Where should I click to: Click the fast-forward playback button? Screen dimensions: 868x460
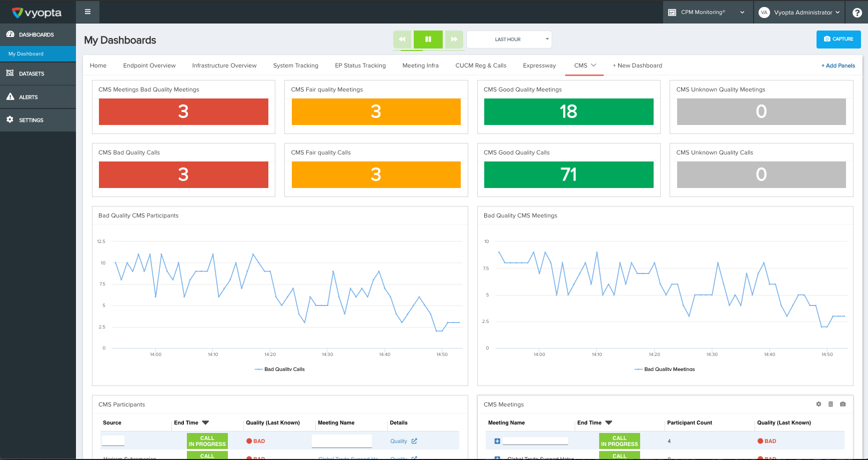click(454, 39)
